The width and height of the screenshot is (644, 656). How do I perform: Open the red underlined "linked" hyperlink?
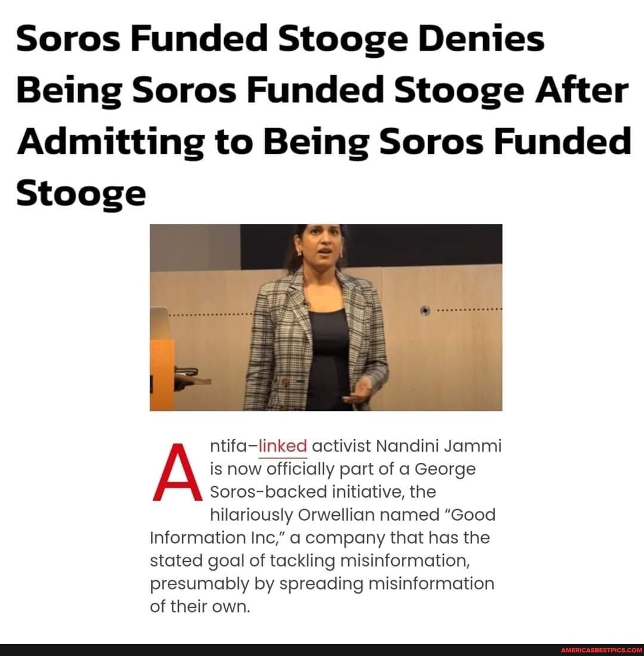pos(283,446)
